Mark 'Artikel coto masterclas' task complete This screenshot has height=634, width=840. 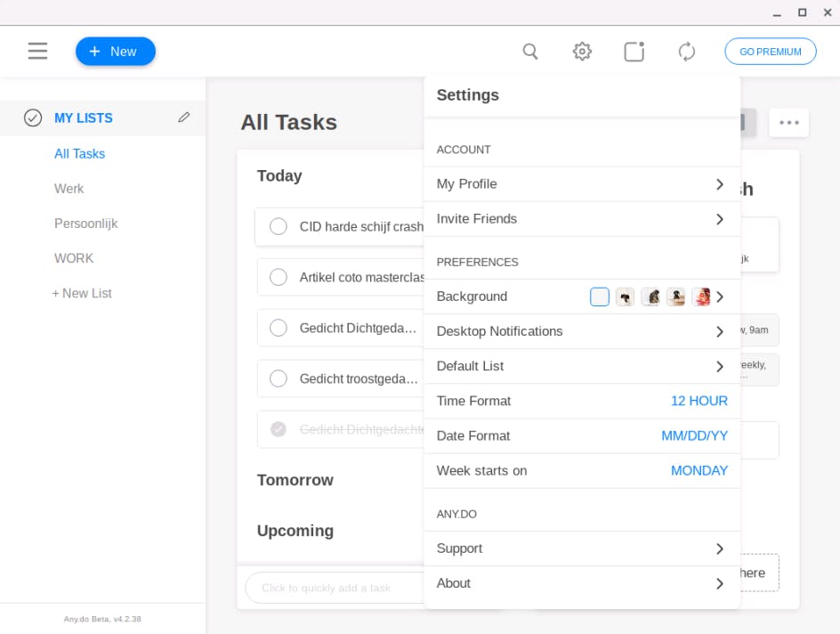tap(278, 277)
